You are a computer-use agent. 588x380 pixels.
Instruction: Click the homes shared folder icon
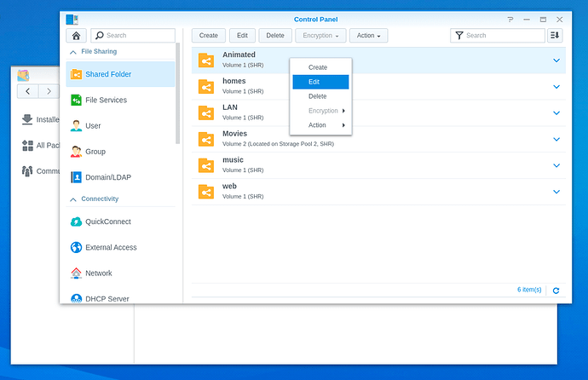coord(206,87)
